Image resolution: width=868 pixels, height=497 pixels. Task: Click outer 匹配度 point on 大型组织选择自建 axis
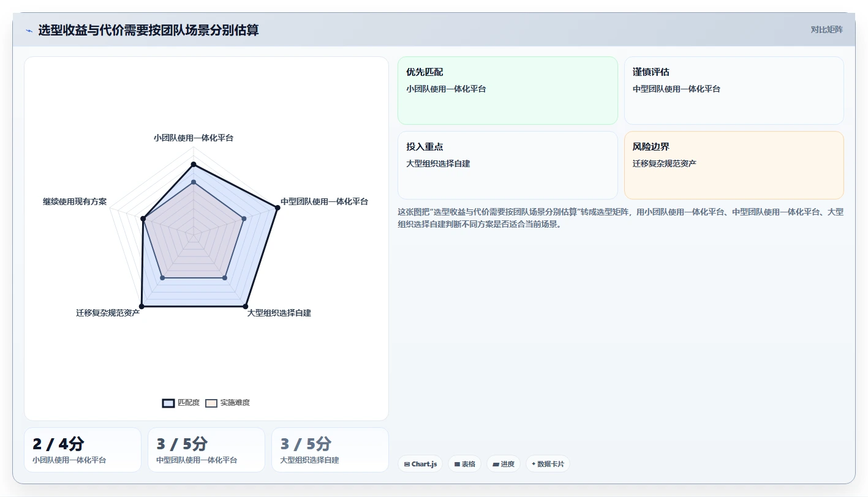click(245, 305)
